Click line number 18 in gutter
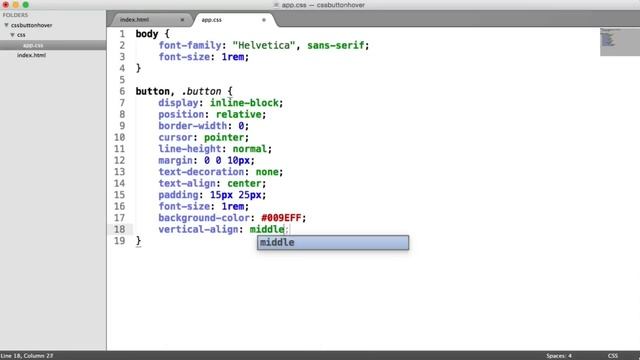The height and width of the screenshot is (360, 640). point(119,229)
